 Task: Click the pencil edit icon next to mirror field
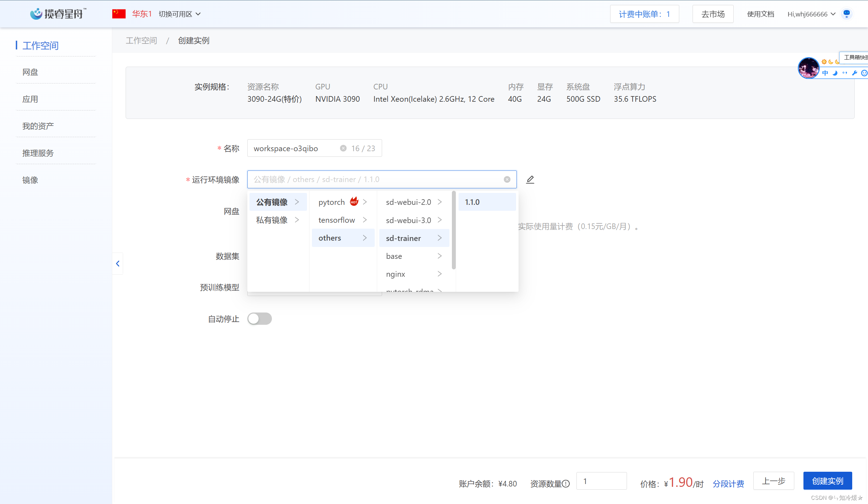(530, 180)
